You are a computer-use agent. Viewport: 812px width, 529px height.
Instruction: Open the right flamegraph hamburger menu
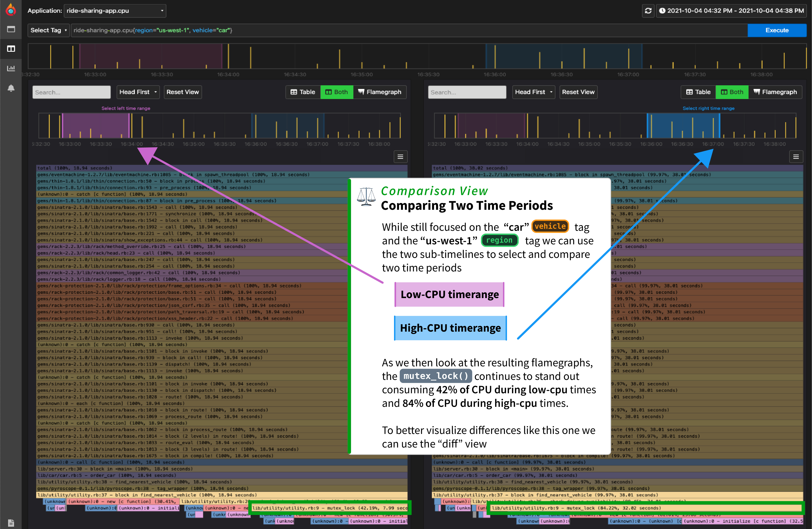796,157
